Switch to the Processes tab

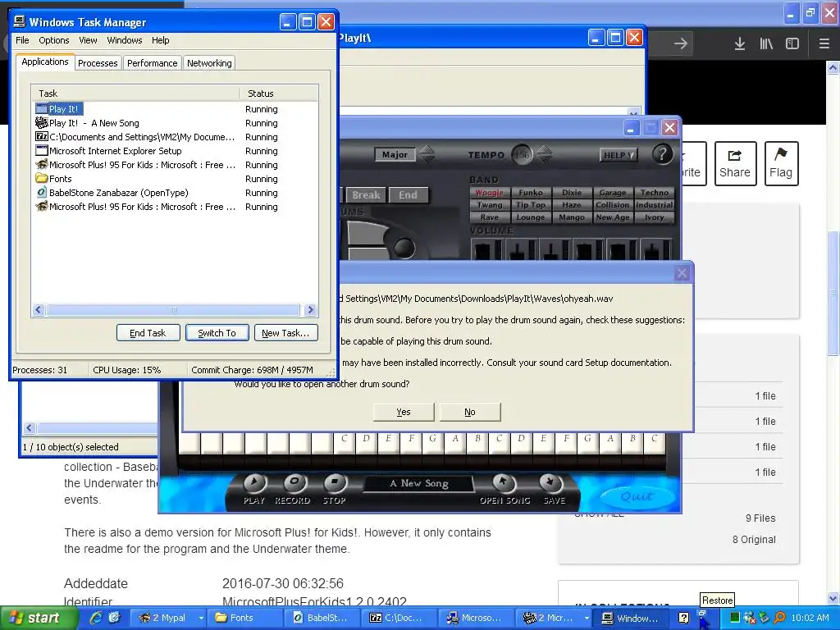tap(98, 63)
